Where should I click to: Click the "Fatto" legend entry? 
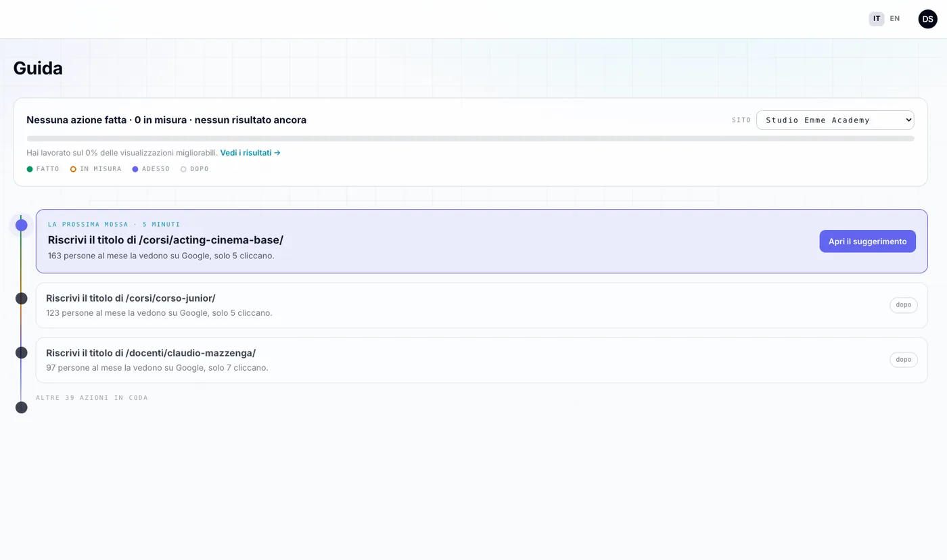[43, 169]
